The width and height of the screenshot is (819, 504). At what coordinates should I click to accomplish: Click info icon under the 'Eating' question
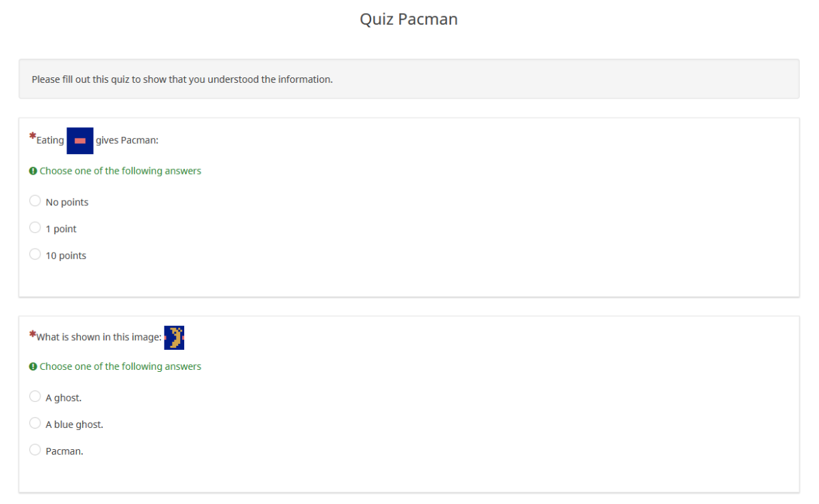pyautogui.click(x=33, y=171)
